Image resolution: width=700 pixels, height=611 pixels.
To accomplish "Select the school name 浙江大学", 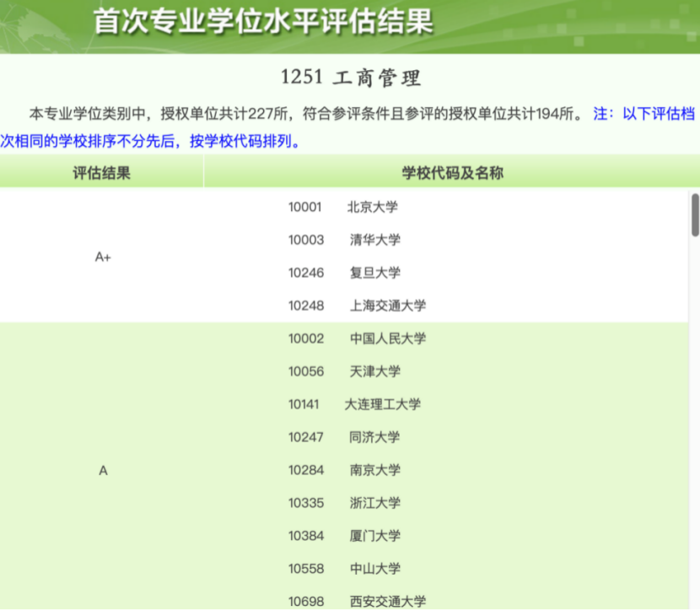I will click(375, 503).
